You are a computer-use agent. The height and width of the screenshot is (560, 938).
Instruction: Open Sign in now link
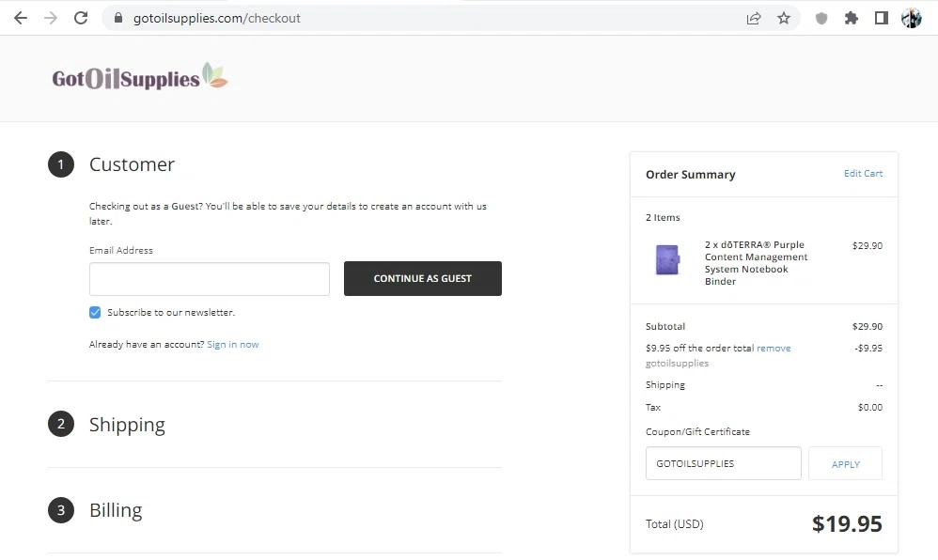[233, 345]
